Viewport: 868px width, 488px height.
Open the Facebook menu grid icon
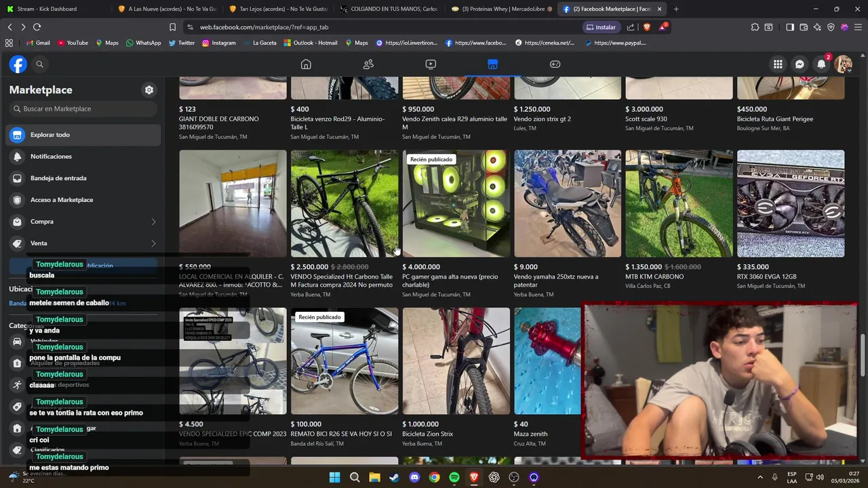click(778, 64)
